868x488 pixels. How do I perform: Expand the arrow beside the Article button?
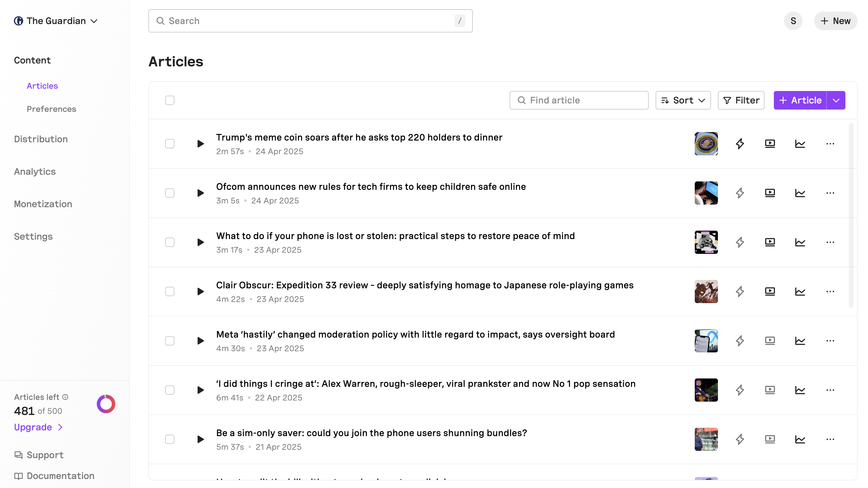point(836,100)
